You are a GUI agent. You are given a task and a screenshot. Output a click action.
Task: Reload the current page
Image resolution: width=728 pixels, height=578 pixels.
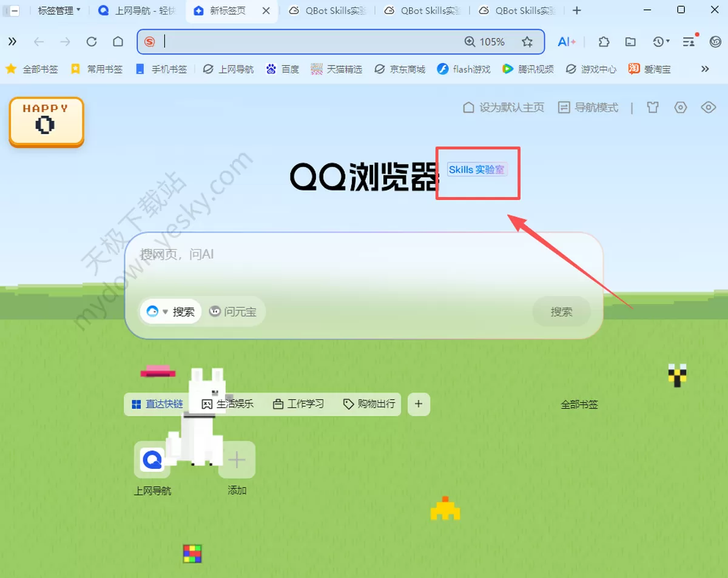(x=92, y=41)
